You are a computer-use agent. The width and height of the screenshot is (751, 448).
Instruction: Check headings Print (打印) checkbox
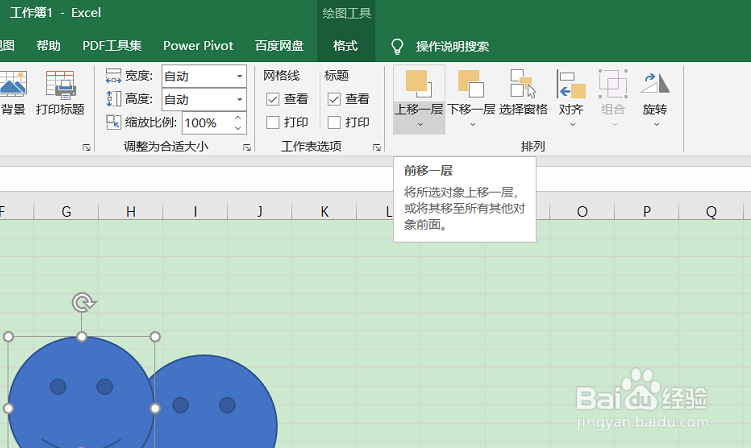pos(334,123)
